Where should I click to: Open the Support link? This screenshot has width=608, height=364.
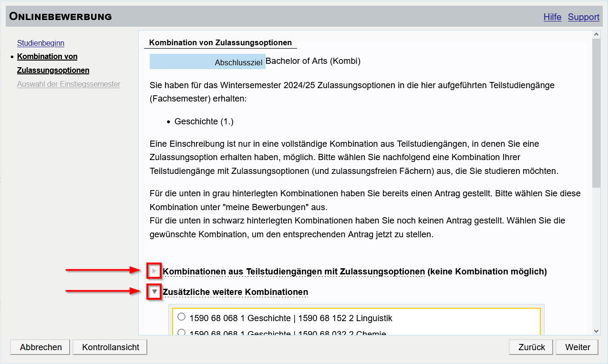(x=583, y=17)
